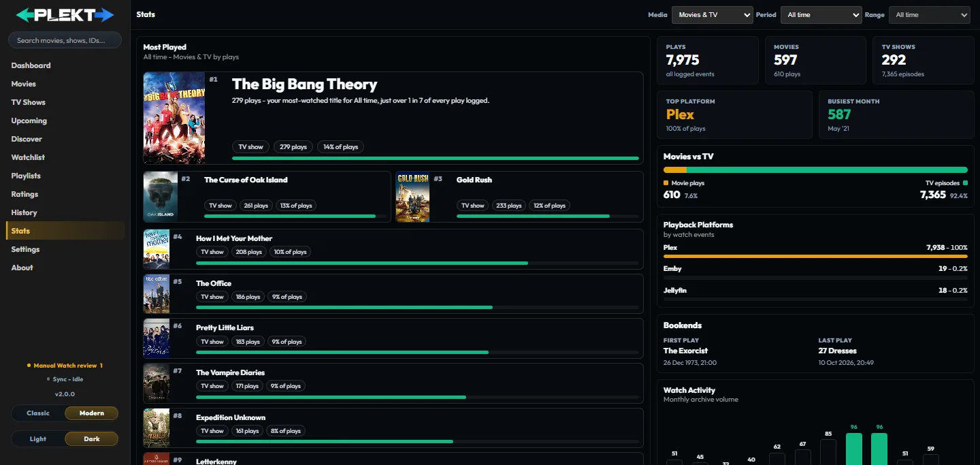Focus the search movies and shows field

65,40
